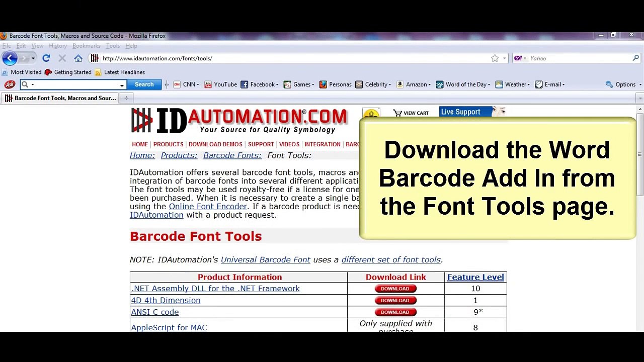Screen dimensions: 644x362
Task: Open the File menu
Action: (7, 46)
